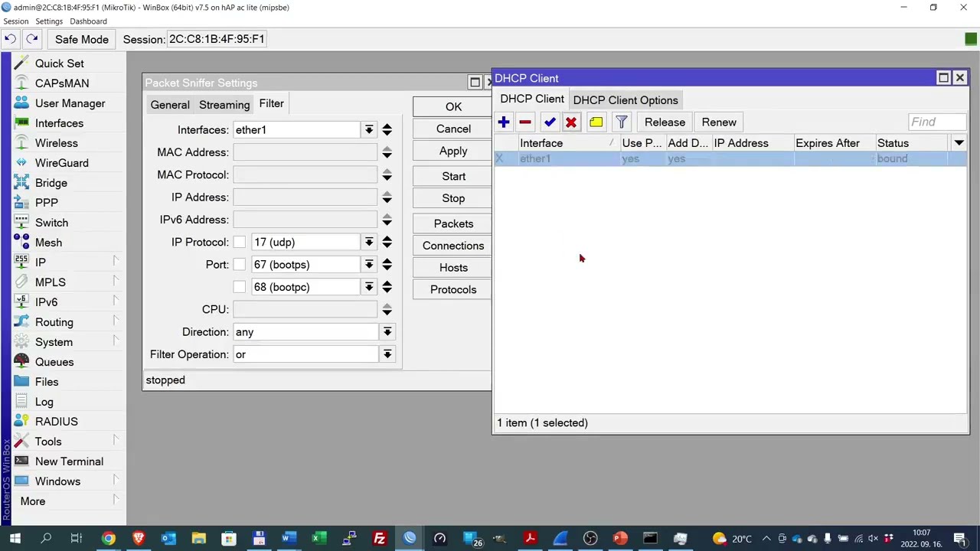Open the Session menu
The height and width of the screenshot is (551, 980).
pyautogui.click(x=15, y=21)
